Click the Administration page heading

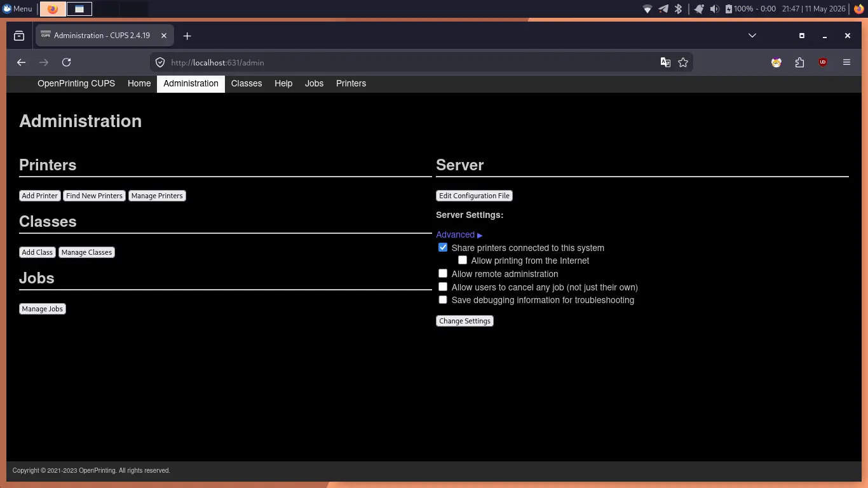click(x=81, y=121)
